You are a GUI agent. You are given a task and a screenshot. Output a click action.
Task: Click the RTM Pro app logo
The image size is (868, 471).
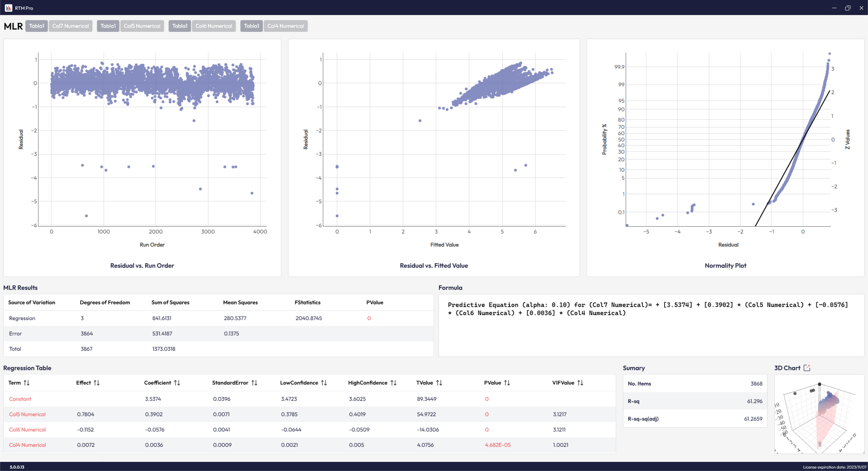[x=8, y=8]
